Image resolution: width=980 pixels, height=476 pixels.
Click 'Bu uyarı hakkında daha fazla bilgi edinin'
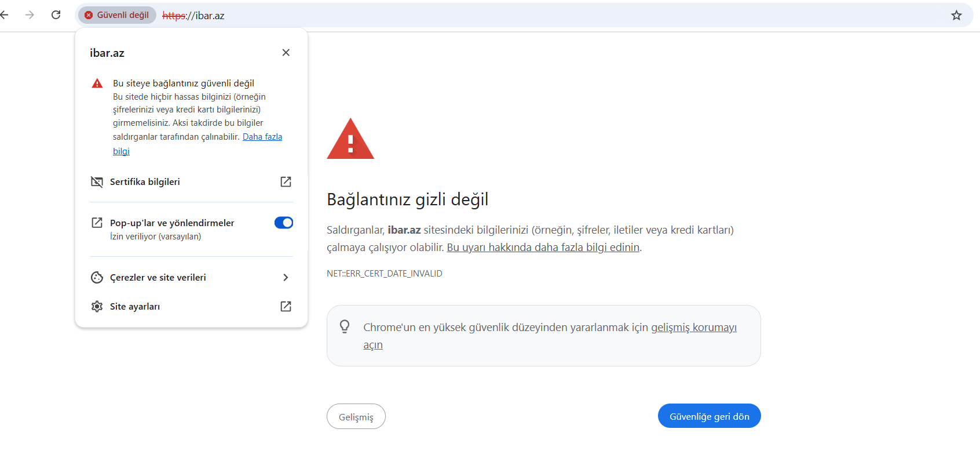[543, 248]
